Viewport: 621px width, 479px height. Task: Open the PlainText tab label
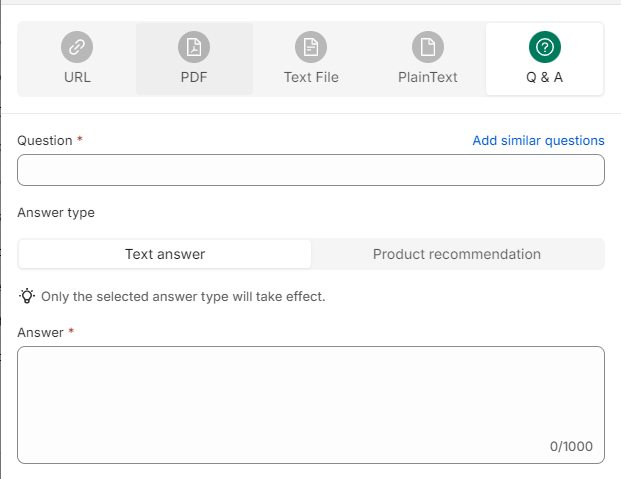pos(428,77)
